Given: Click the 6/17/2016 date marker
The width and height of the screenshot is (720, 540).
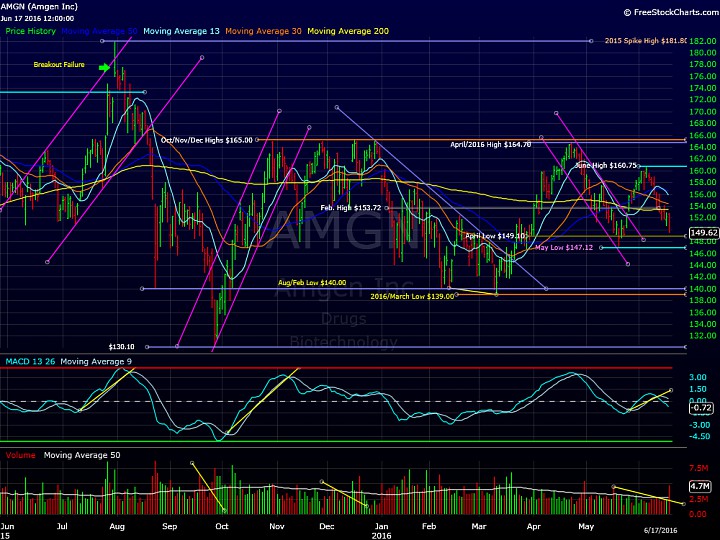Looking at the screenshot, I should coord(660,530).
